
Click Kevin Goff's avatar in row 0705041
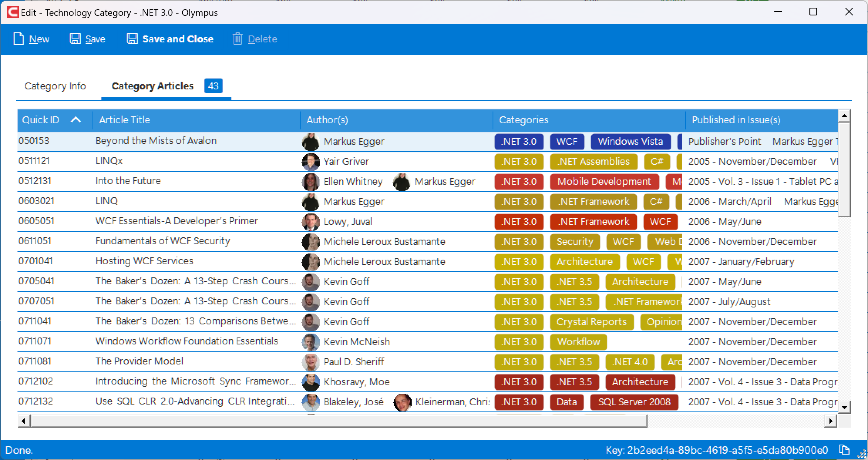[x=311, y=282]
